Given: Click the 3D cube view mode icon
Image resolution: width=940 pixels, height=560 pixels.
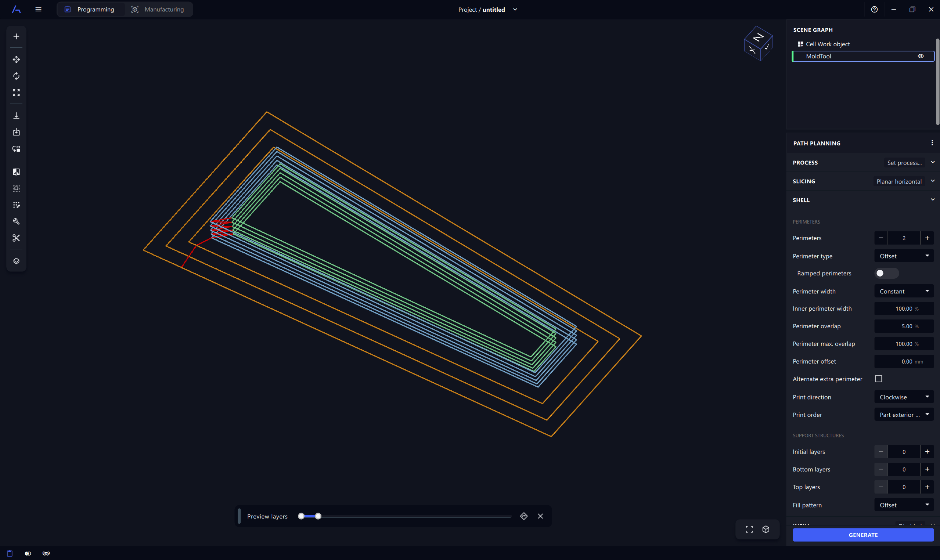Looking at the screenshot, I should pos(766,530).
